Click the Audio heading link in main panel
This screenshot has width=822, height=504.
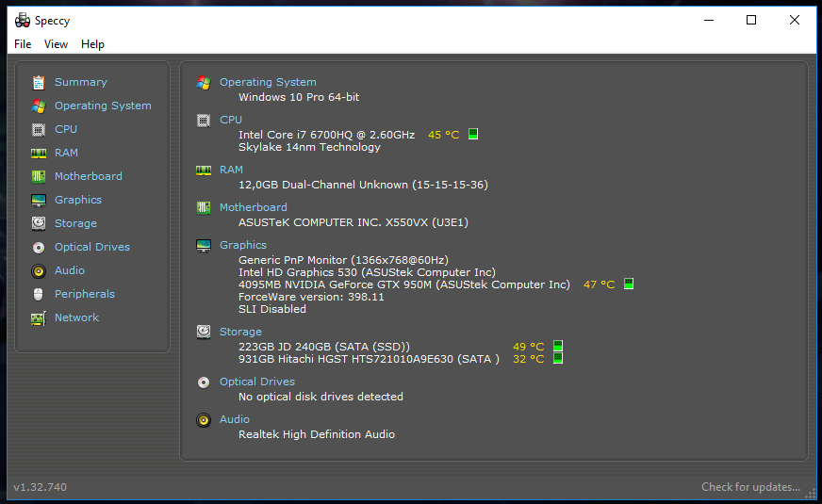[235, 419]
